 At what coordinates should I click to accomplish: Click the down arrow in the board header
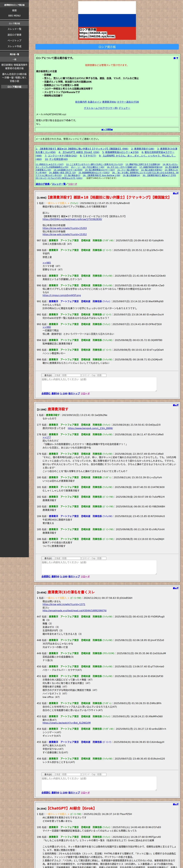coord(177,58)
